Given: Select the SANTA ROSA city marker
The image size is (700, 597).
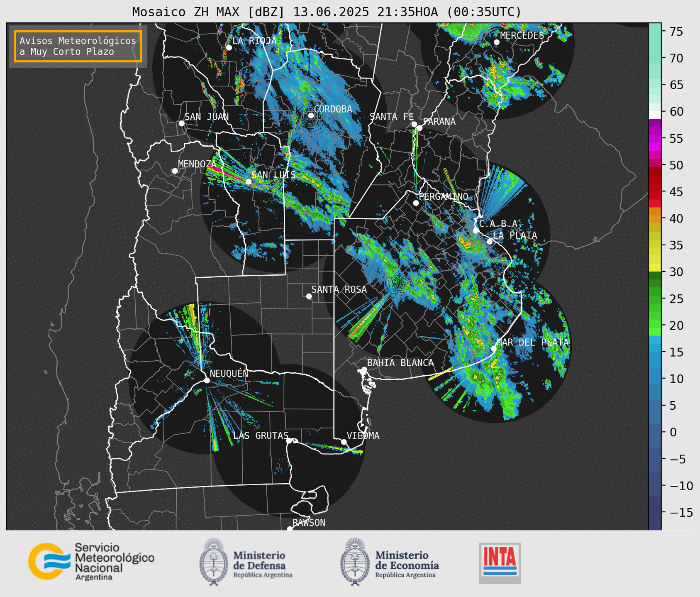Looking at the screenshot, I should [309, 296].
